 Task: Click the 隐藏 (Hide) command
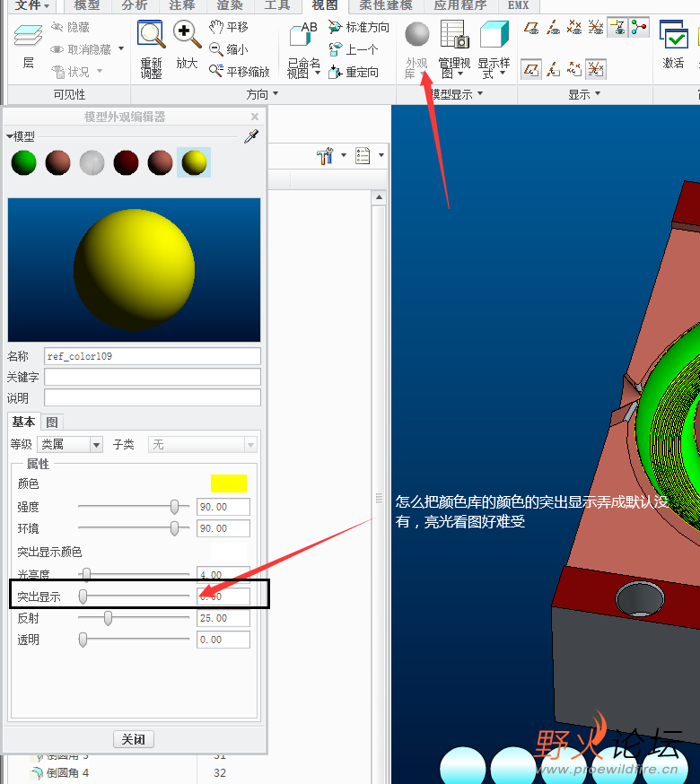71,27
